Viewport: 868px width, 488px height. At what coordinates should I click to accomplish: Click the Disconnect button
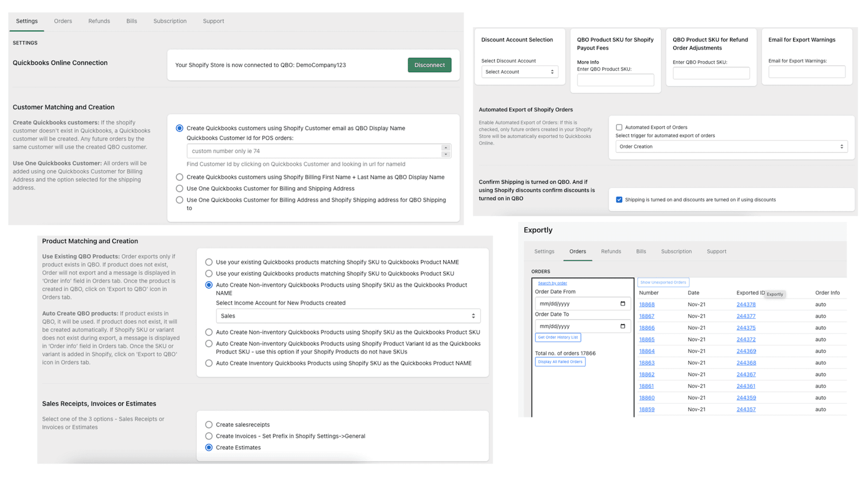click(429, 65)
